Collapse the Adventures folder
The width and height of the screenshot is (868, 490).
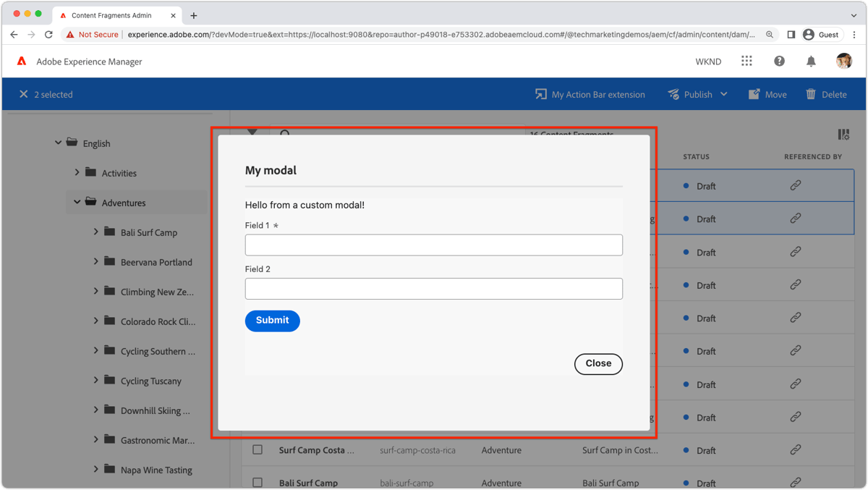coord(77,201)
